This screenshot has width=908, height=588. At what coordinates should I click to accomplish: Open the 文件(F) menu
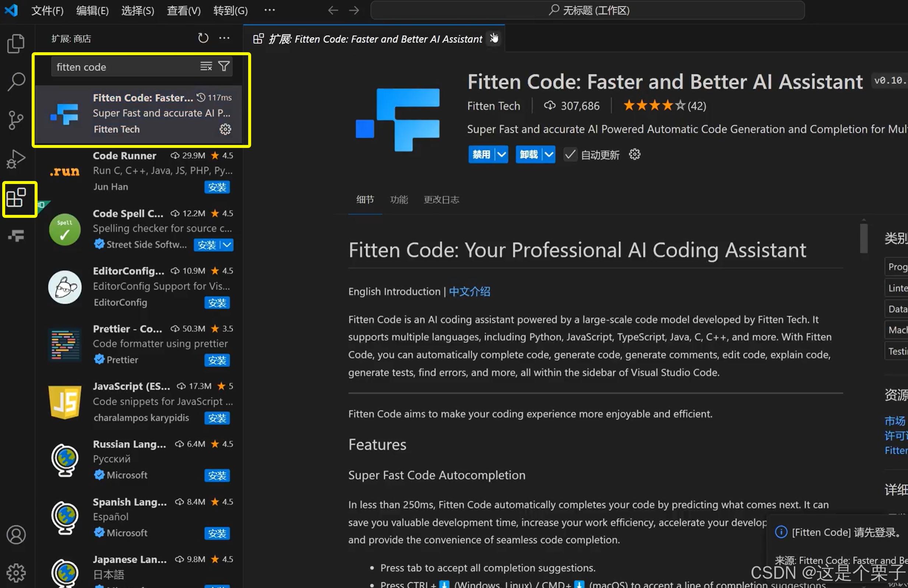(x=47, y=10)
